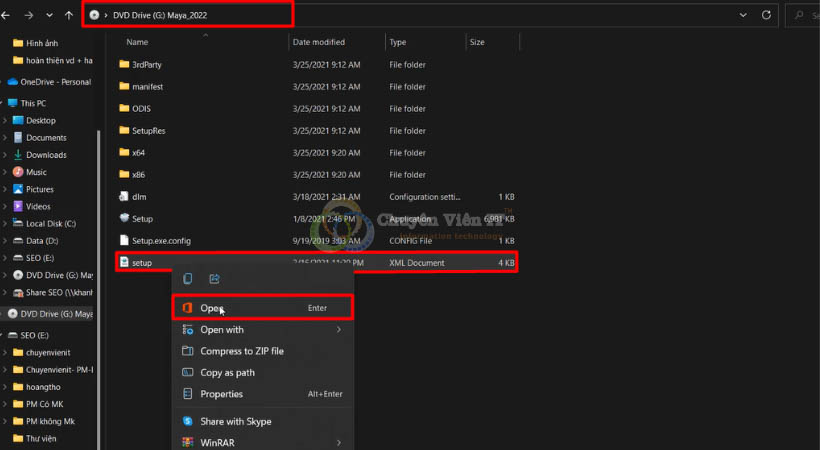Click the Back navigation arrow
820x450 pixels.
point(6,15)
